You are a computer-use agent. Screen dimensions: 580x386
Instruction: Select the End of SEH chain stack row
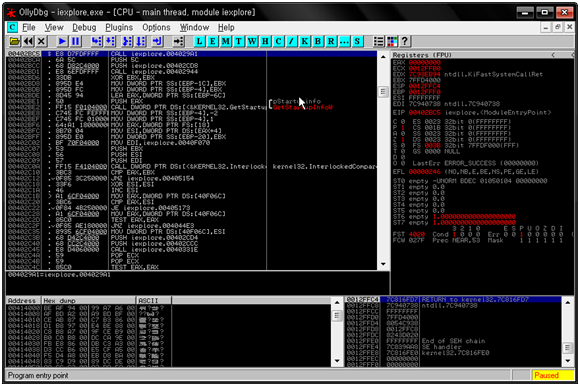453,341
